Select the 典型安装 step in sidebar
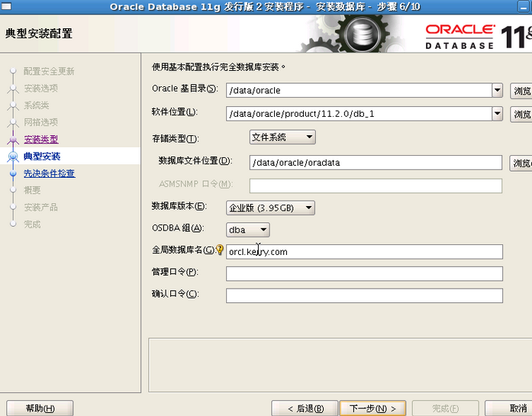Viewport: 532px width, 416px height. (x=42, y=156)
